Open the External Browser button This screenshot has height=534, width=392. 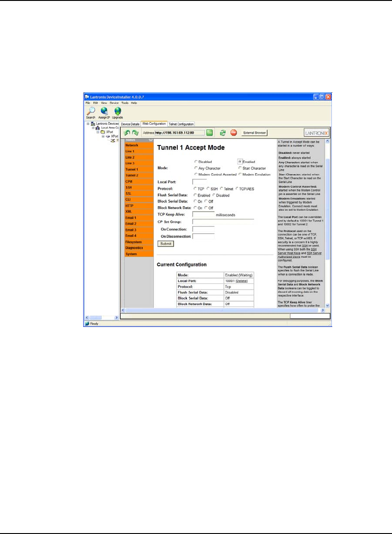(x=255, y=133)
